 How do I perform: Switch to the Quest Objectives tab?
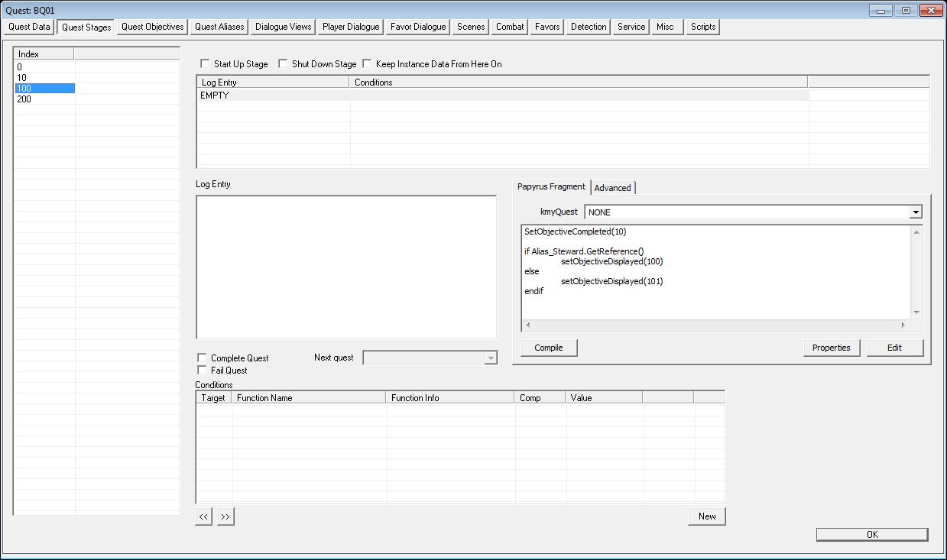153,27
